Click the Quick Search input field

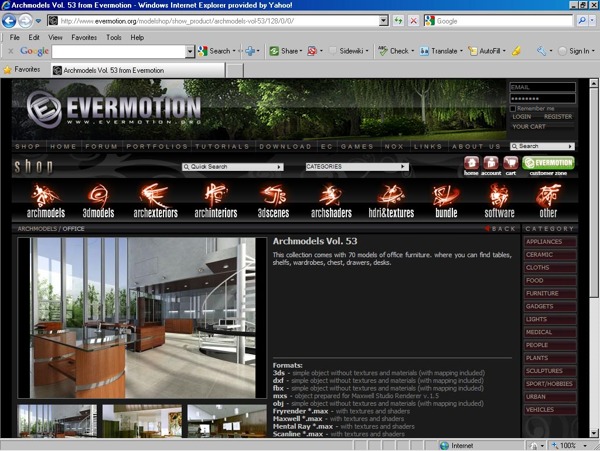point(233,167)
